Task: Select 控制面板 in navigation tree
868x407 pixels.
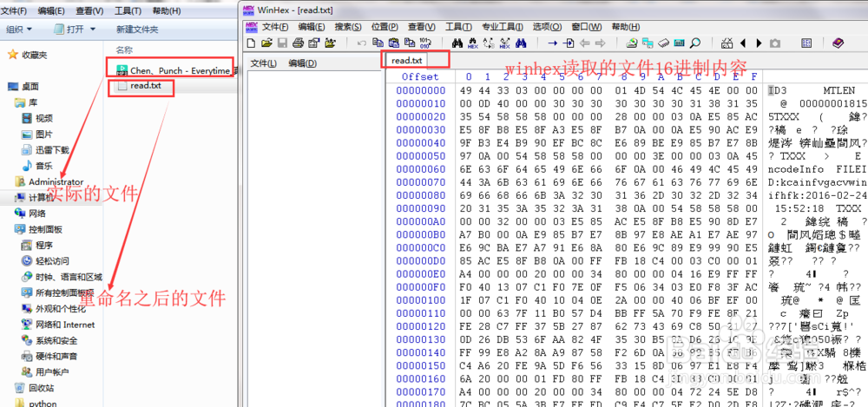Action: tap(39, 229)
